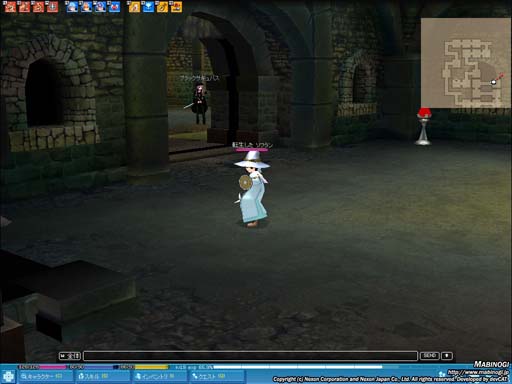Open the インベントリ (Inventory) tab
This screenshot has width=512, height=384.
[160, 376]
